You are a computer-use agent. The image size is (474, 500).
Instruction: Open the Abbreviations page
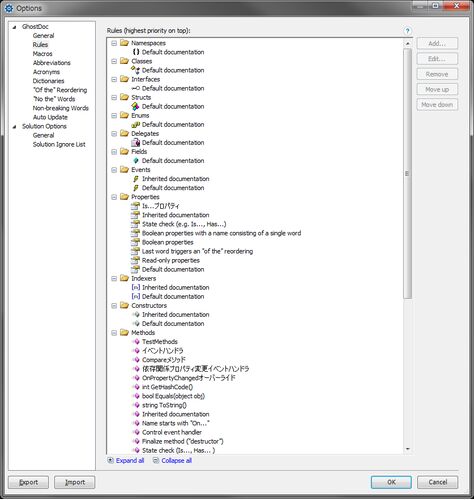[x=52, y=62]
